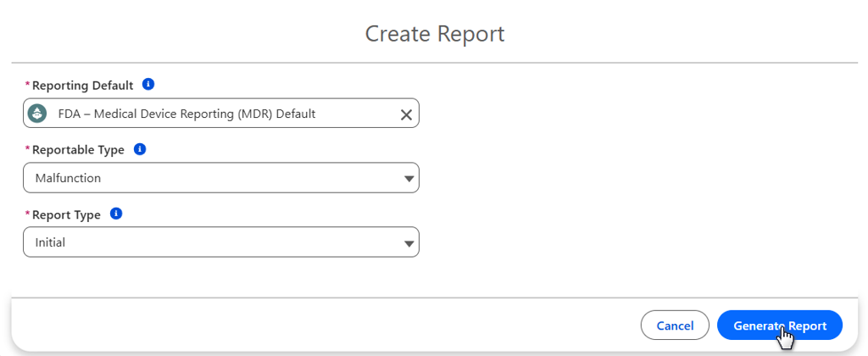Click the arrow of the Report Type dropdown
The image size is (868, 356).
coord(409,243)
